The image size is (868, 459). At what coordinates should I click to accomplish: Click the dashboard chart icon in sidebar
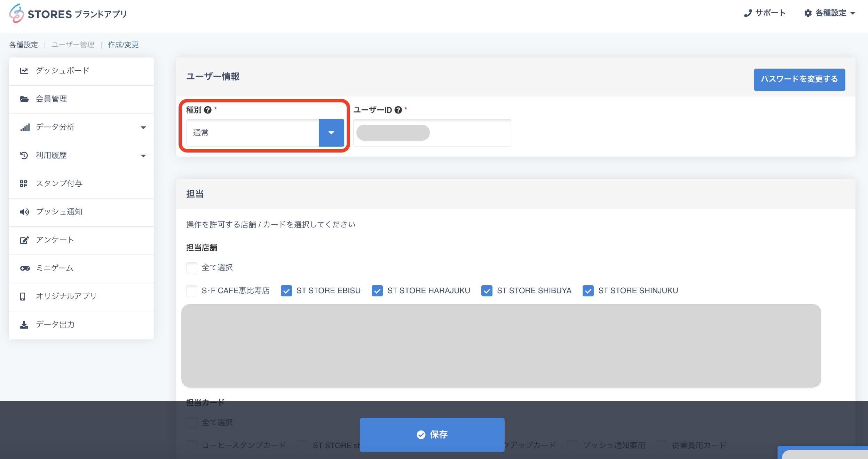pyautogui.click(x=24, y=71)
